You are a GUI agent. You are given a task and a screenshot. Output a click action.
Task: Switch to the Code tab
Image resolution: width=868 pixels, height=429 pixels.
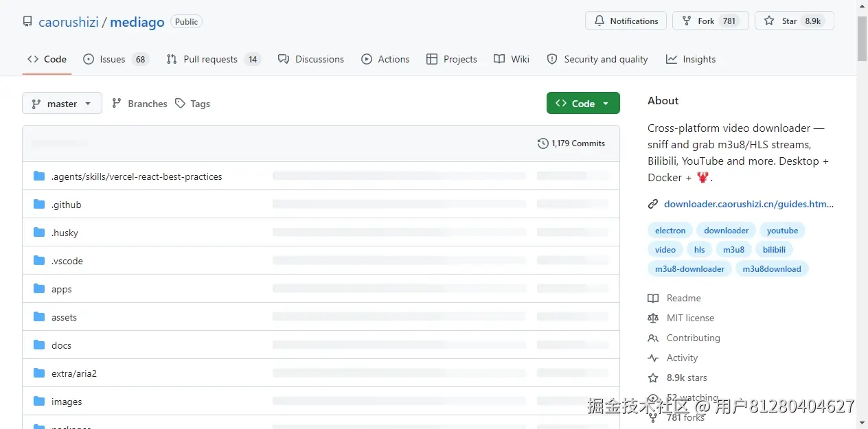[47, 59]
